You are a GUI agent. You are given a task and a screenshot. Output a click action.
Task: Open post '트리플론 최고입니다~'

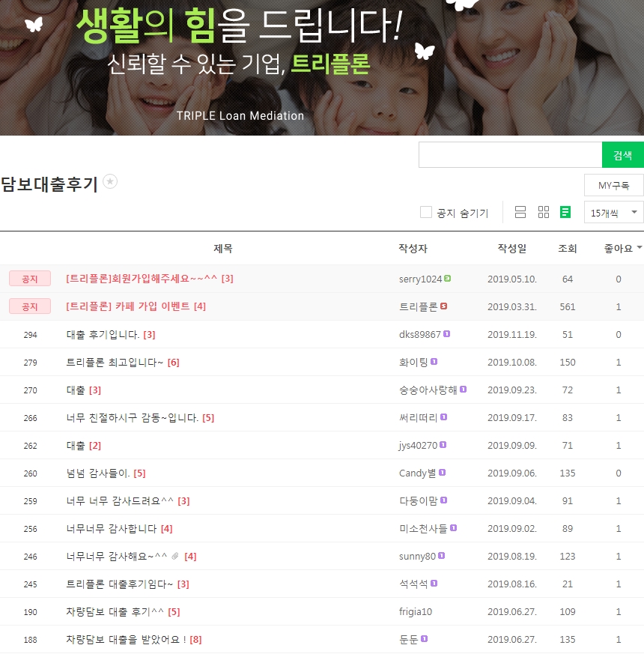click(115, 362)
